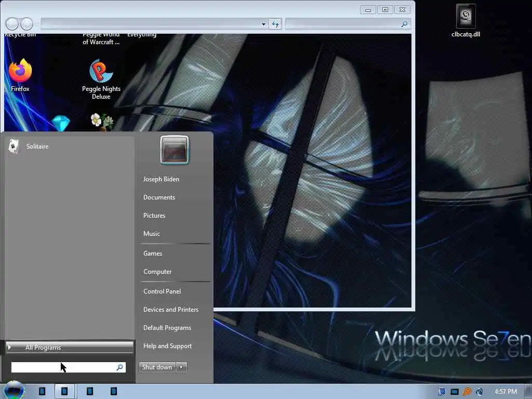Click the Peggle World of Warcraft icon label
Screen dimensions: 532x399
coord(101,38)
